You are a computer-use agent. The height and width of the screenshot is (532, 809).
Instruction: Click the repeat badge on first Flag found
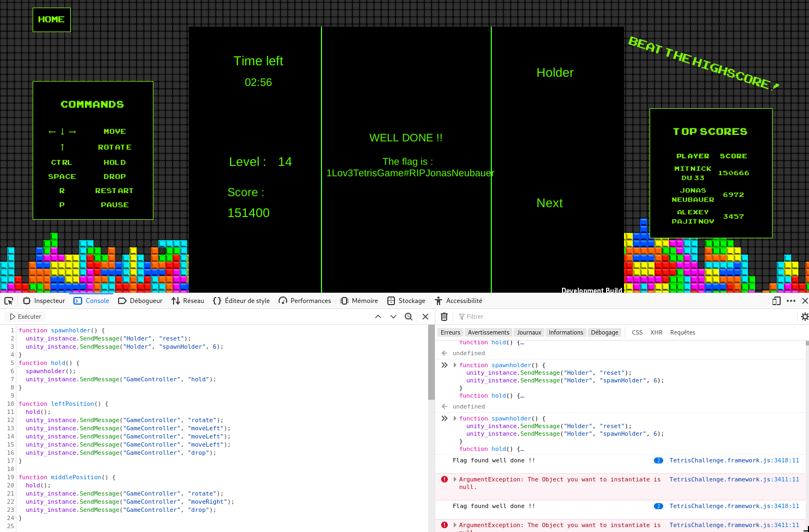(x=658, y=461)
